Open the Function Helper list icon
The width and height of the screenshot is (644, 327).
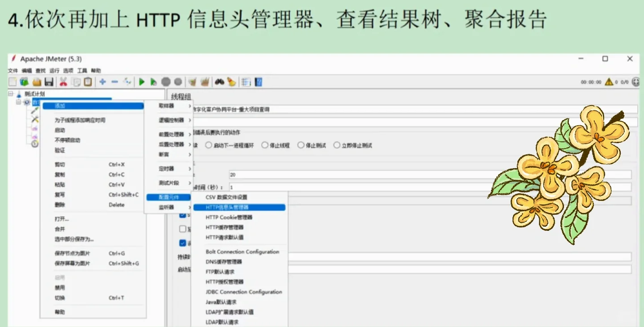click(246, 82)
